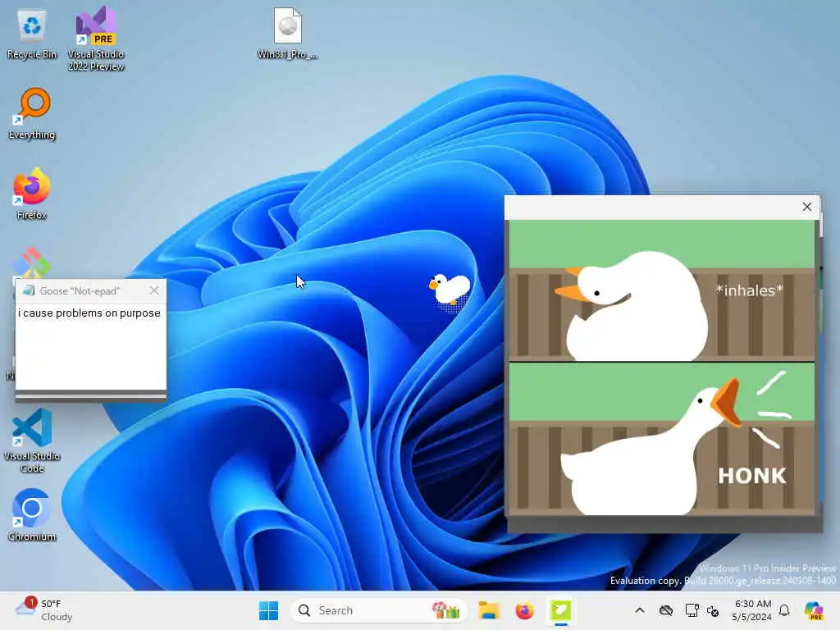Click the flowers icon in the Search box
The width and height of the screenshot is (840, 630).
446,610
